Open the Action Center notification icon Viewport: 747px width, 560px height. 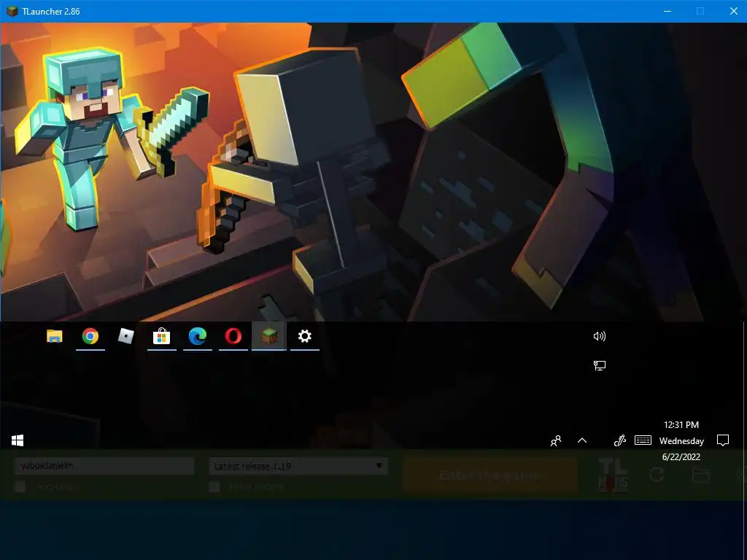coord(723,440)
